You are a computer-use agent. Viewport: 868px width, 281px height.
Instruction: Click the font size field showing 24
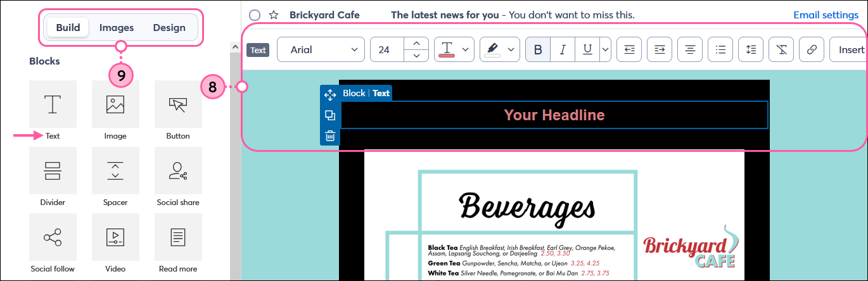pos(386,49)
